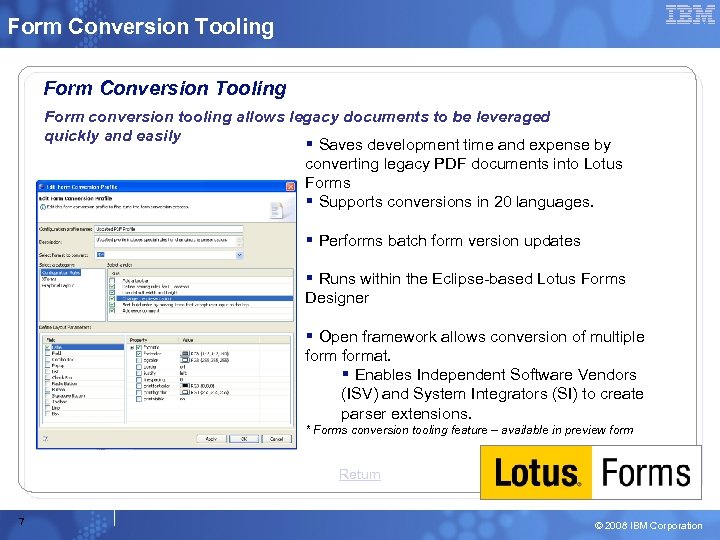Click the document icon in the dialog banner
This screenshot has width=720, height=540.
[276, 210]
